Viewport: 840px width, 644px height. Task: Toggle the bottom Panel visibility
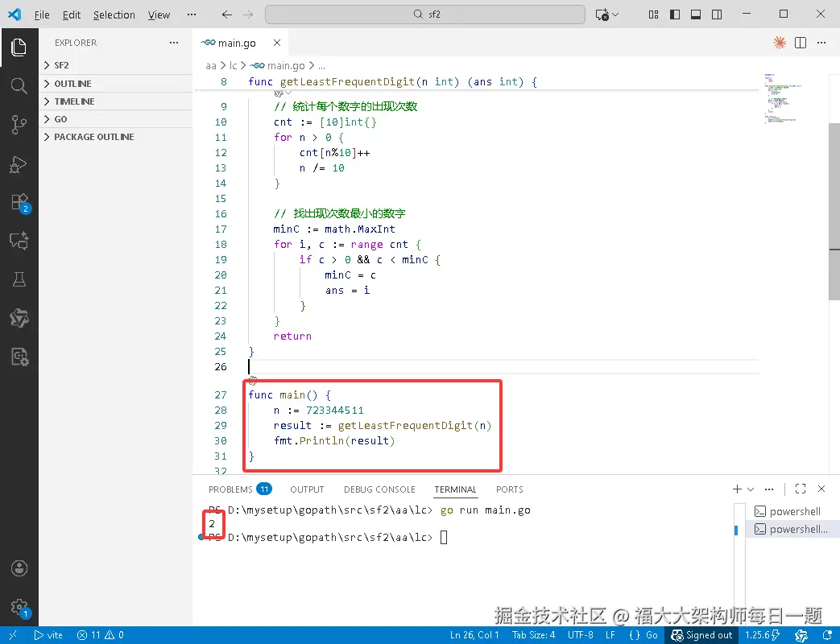(696, 14)
